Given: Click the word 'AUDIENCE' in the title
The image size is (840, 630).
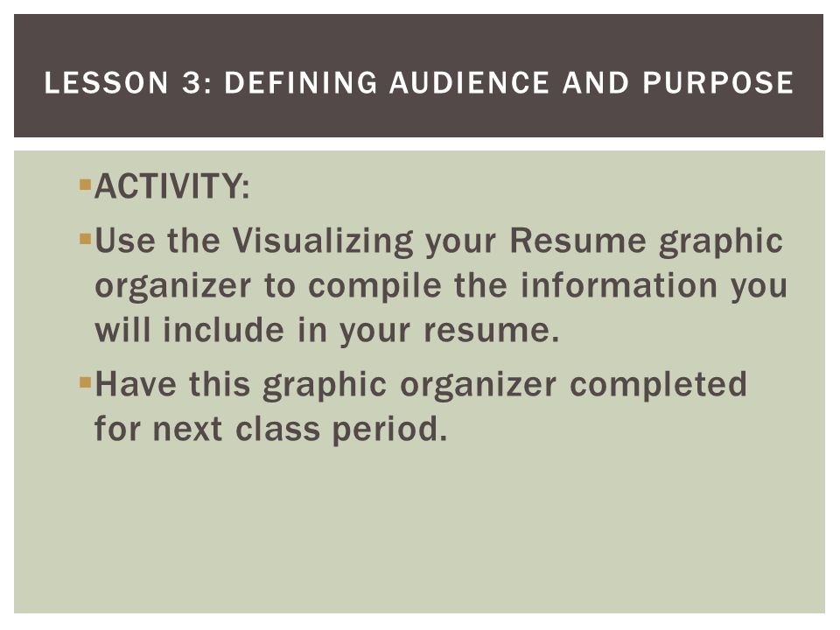Looking at the screenshot, I should pyautogui.click(x=469, y=82).
